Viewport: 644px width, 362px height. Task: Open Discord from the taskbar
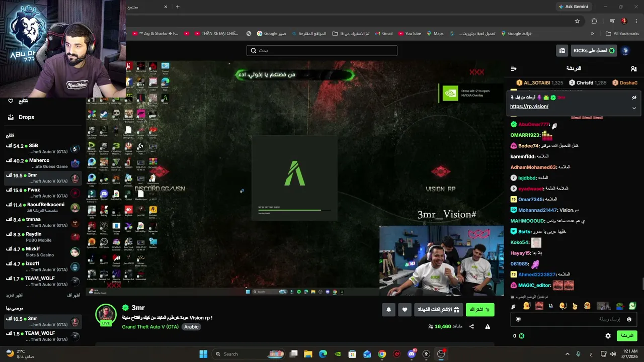click(412, 354)
